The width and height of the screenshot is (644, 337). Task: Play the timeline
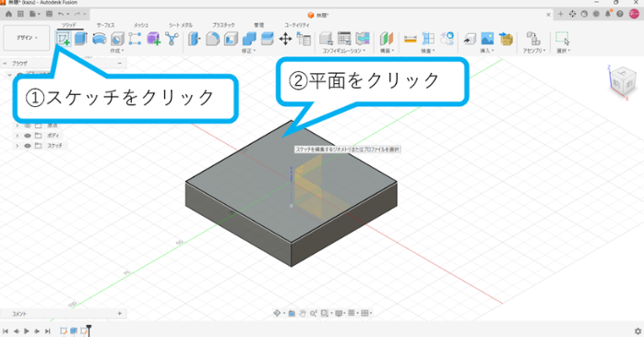(x=27, y=331)
